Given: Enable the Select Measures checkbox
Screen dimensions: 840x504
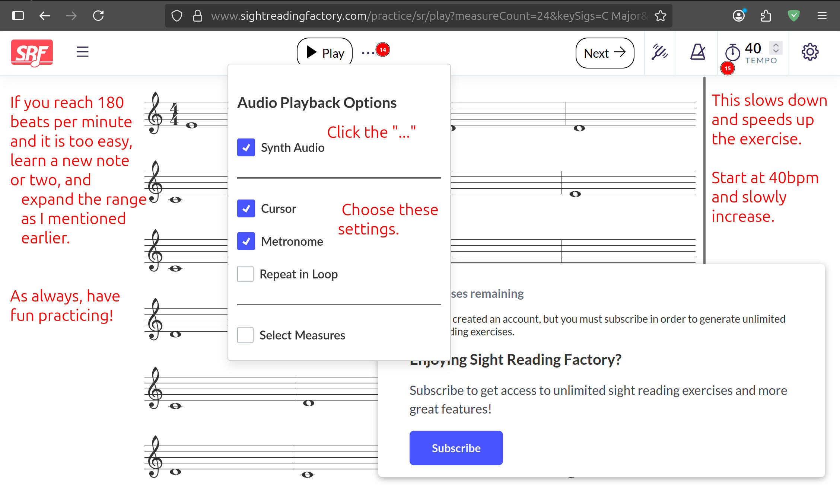Looking at the screenshot, I should click(x=245, y=335).
